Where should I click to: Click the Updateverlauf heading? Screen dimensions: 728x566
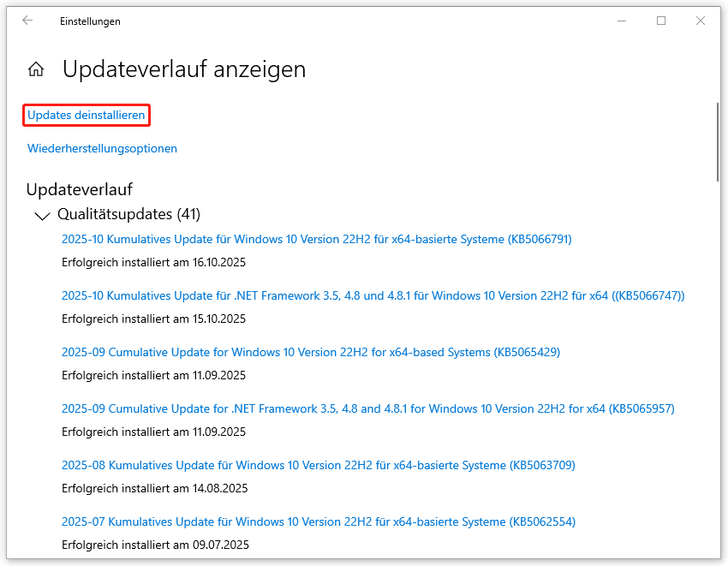(78, 189)
